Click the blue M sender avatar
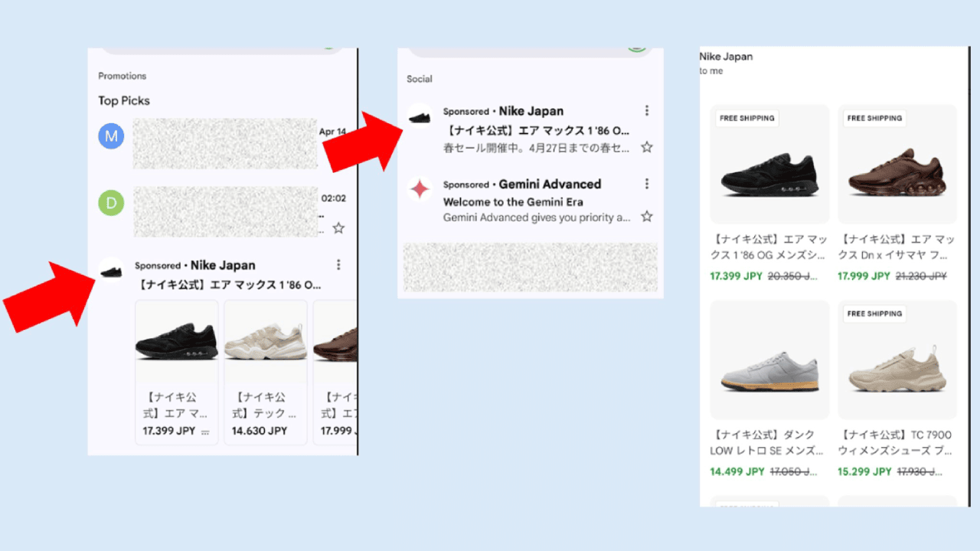This screenshot has height=551, width=980. tap(111, 136)
